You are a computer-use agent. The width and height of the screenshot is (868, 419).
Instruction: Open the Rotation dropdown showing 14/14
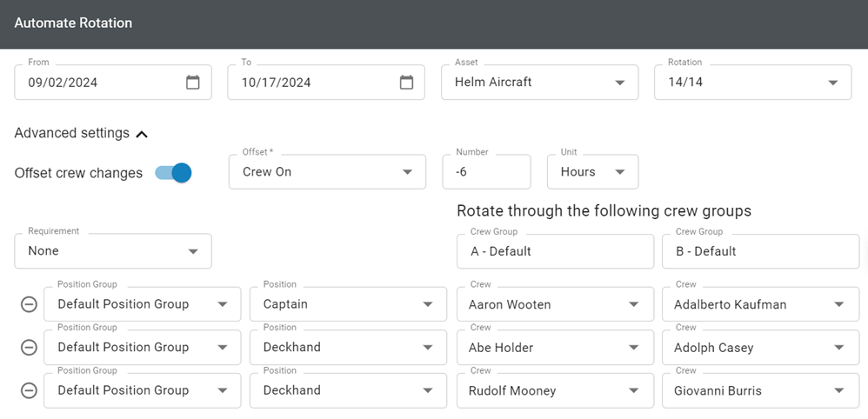coord(753,83)
